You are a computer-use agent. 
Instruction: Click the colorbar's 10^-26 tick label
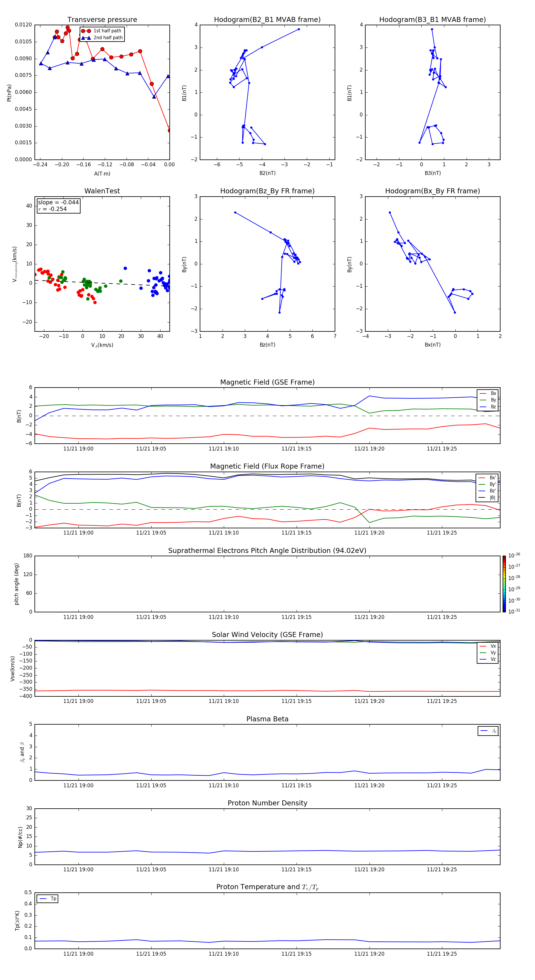(x=514, y=555)
